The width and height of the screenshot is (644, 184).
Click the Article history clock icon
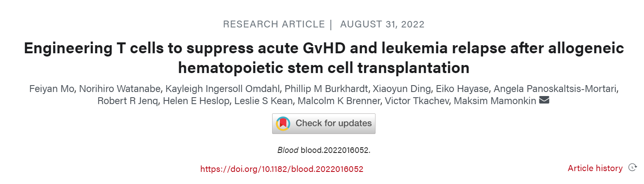(633, 167)
